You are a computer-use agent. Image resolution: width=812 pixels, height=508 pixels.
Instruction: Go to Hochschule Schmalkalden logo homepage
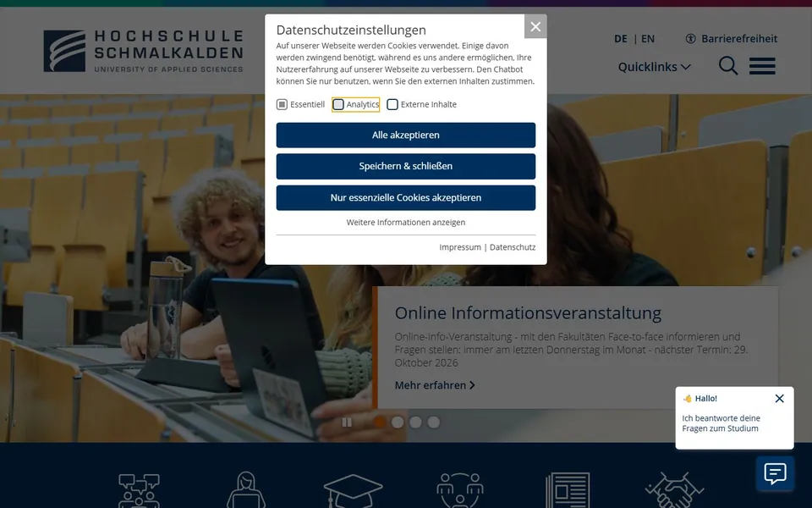click(144, 51)
